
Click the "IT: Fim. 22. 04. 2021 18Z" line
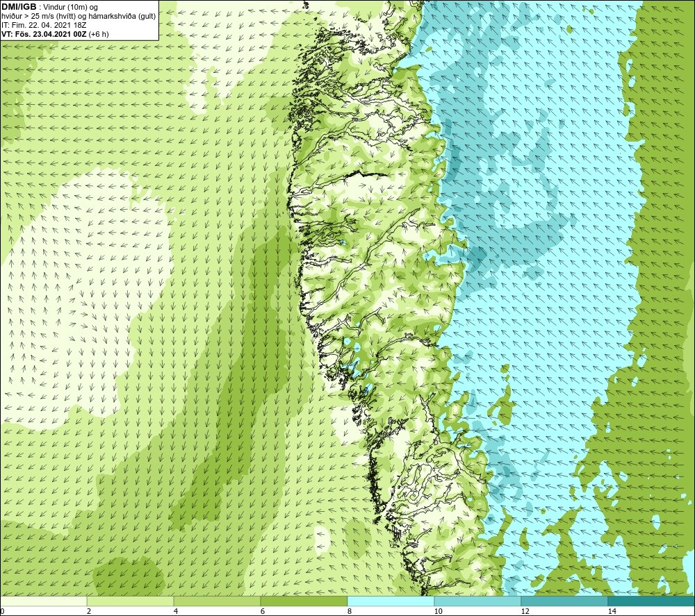click(44, 25)
